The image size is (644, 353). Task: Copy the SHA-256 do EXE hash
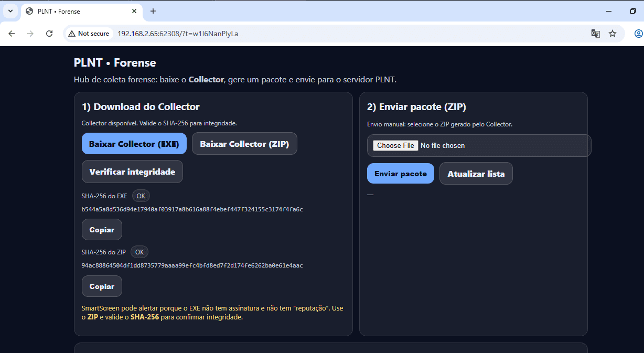(102, 230)
